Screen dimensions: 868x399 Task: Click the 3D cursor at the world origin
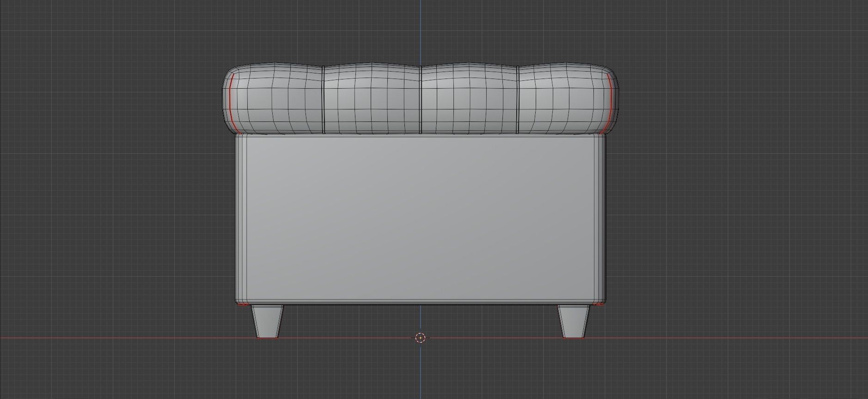[x=420, y=338]
